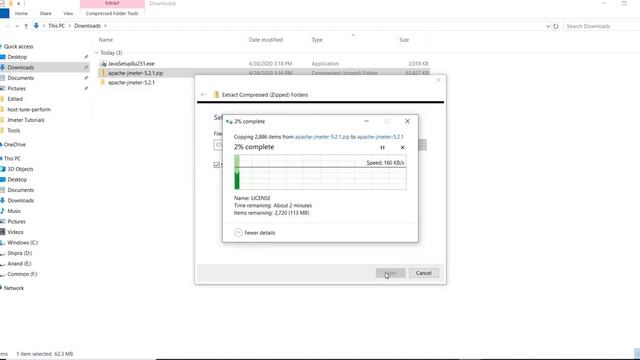Select This PC in the navigation pane

point(12,158)
